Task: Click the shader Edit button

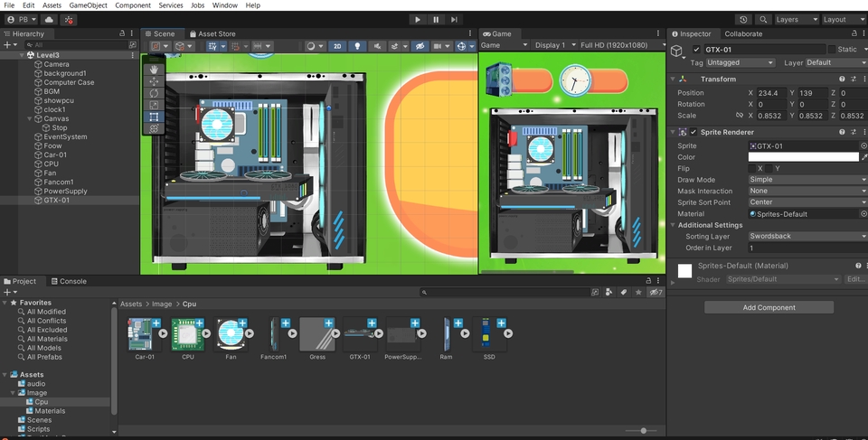Action: (855, 279)
